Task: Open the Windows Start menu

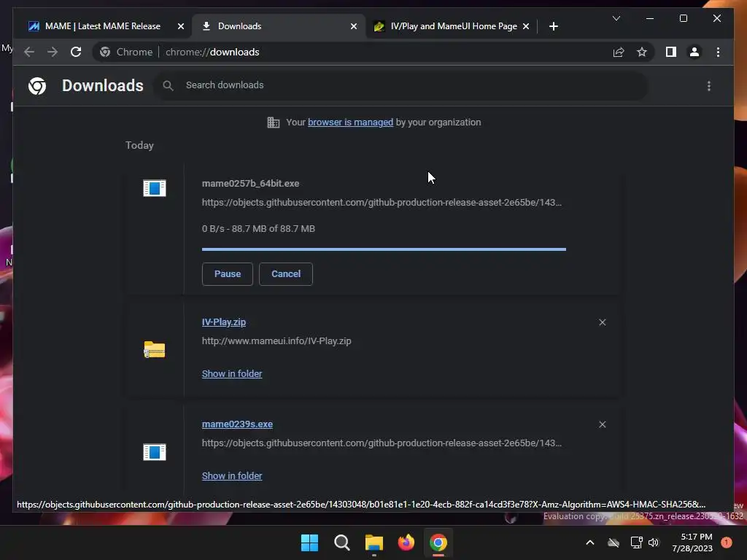Action: point(309,542)
